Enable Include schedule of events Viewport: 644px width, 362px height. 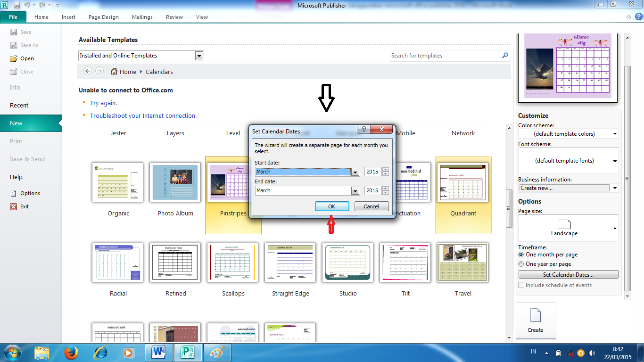tap(521, 285)
